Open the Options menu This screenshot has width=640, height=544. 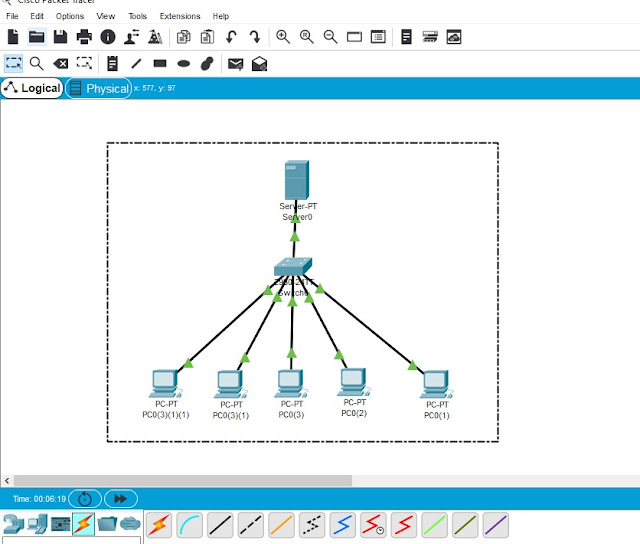(70, 16)
